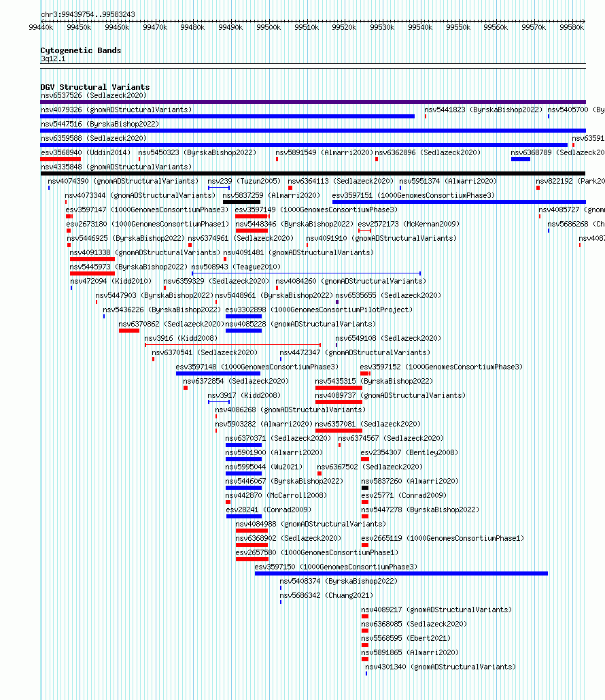
Task: Select the nsv5837260 (Almarri2020) label
Action: [410, 481]
